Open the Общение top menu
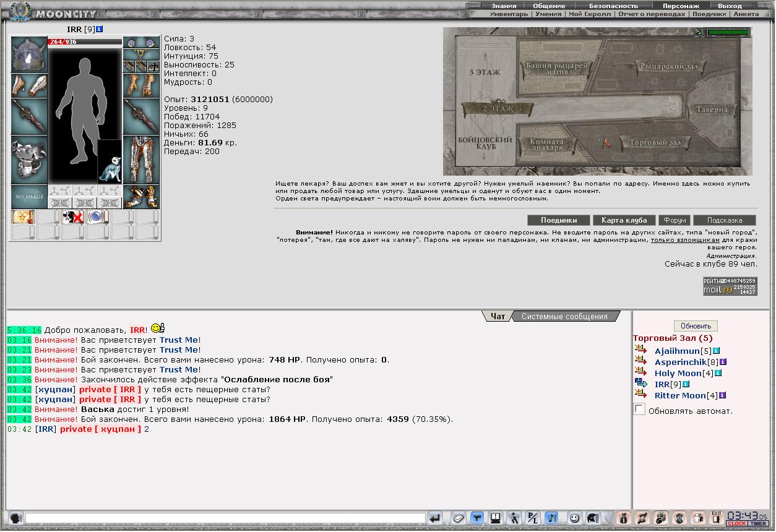 pyautogui.click(x=549, y=6)
